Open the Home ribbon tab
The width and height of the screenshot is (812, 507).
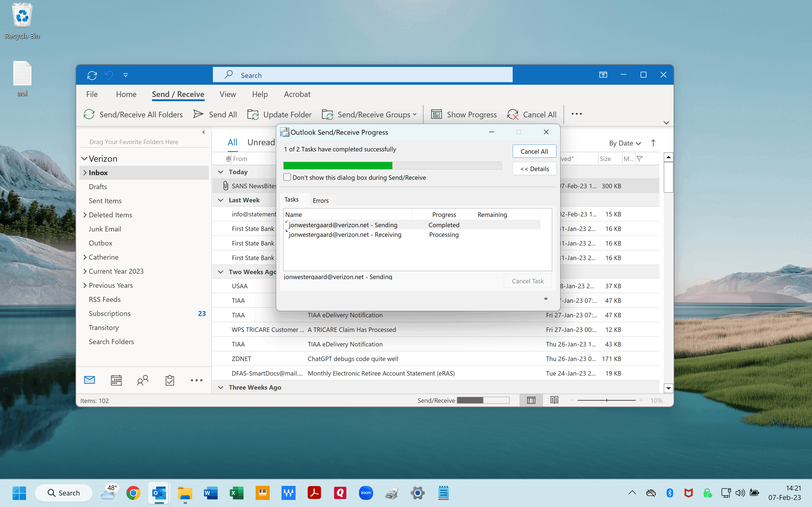(x=126, y=94)
